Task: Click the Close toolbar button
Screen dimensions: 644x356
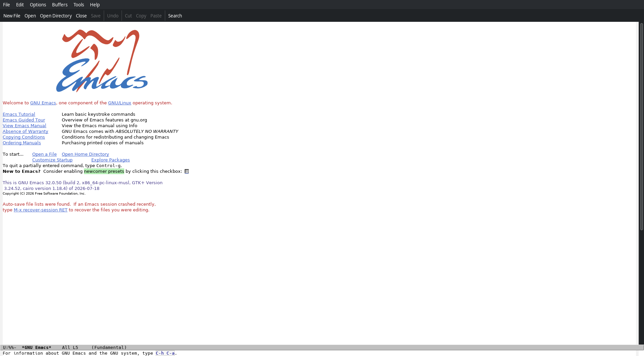Action: point(81,16)
